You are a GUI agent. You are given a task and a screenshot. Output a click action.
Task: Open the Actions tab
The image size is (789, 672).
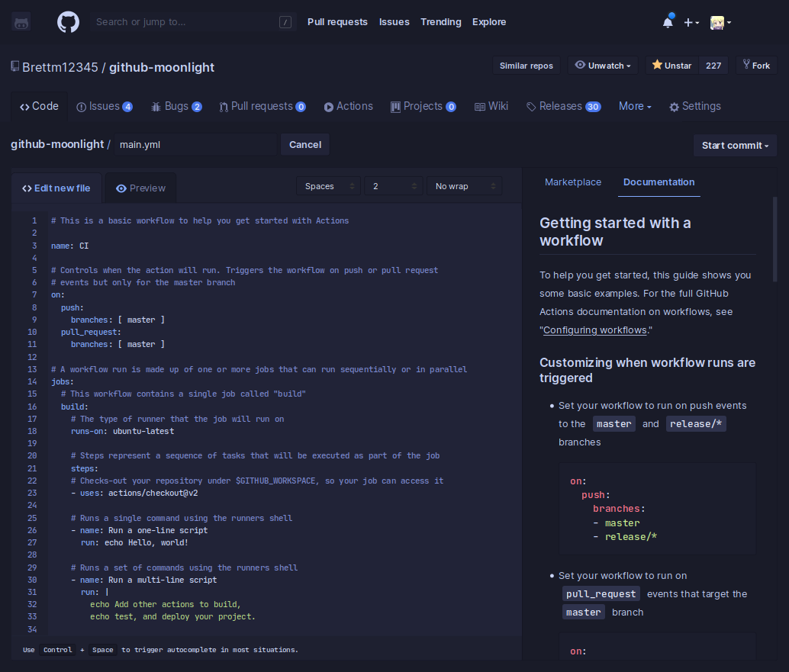click(x=348, y=107)
